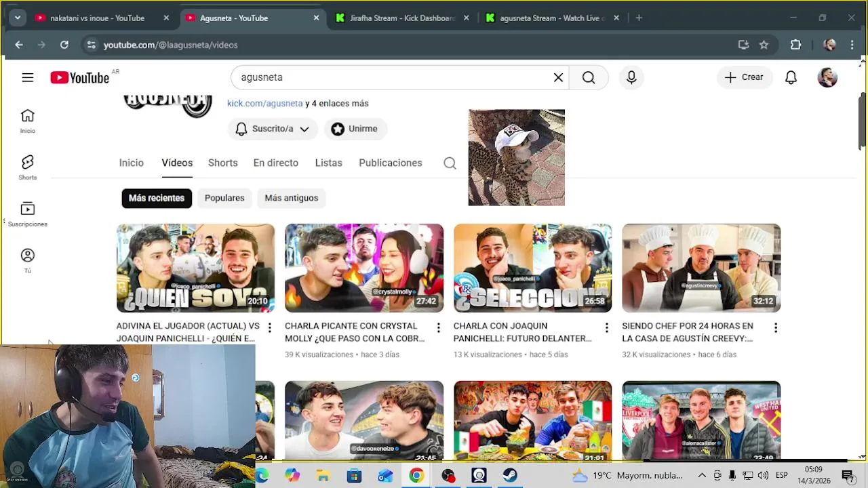Open the taskbar weather widget 19°C

(x=627, y=476)
